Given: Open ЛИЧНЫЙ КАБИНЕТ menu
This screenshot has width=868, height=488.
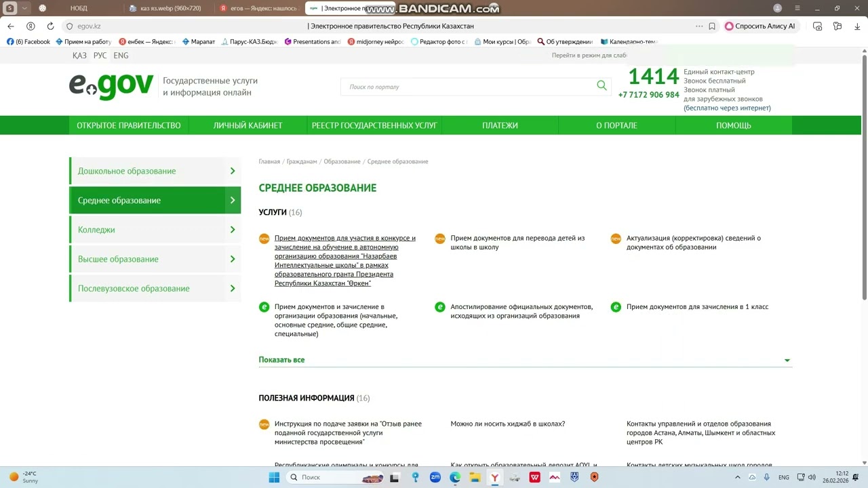Looking at the screenshot, I should (248, 125).
